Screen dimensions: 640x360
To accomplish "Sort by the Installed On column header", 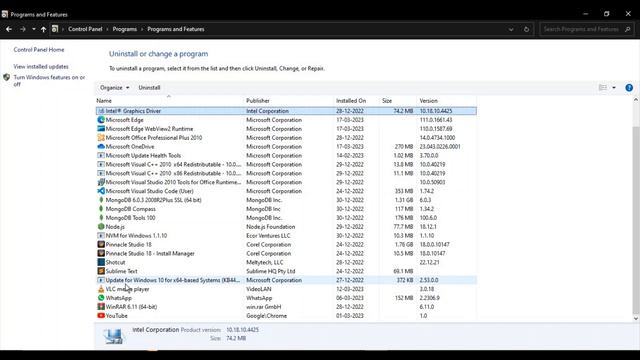I will 357,100.
